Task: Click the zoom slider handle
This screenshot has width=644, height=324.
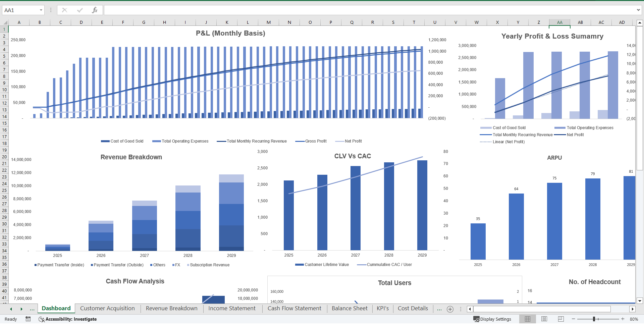Action: tap(594, 319)
